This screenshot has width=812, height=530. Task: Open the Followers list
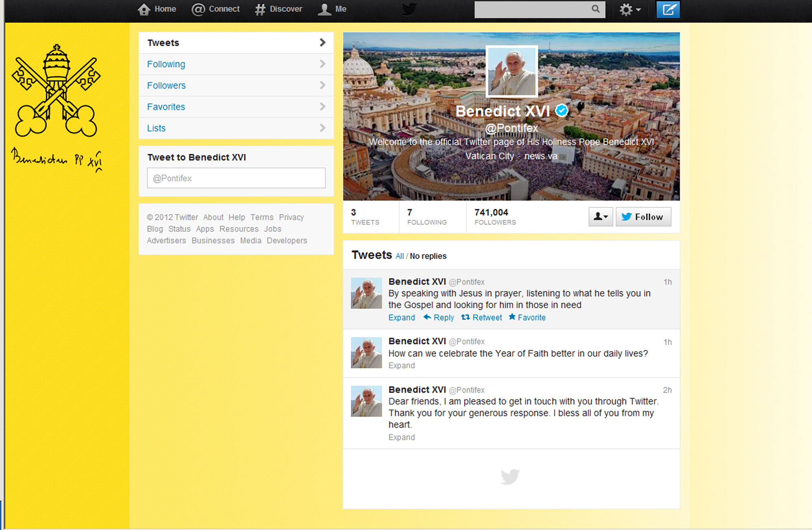point(236,85)
